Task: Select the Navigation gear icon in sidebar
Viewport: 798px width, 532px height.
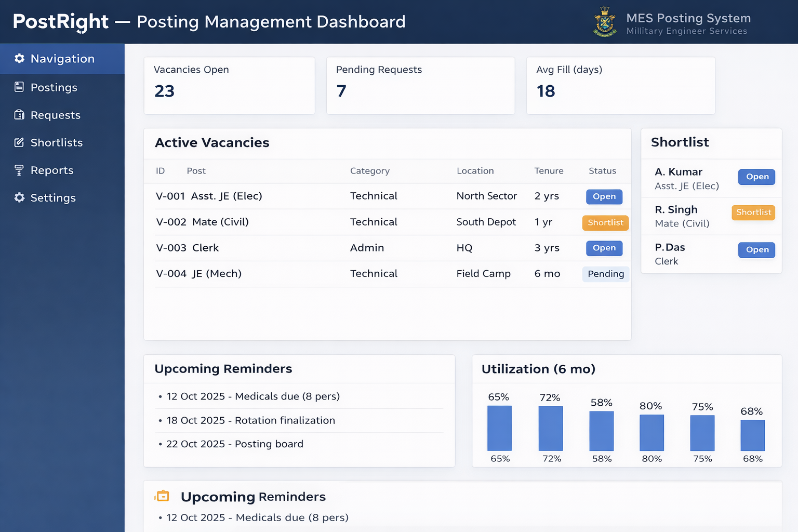Action: point(19,59)
